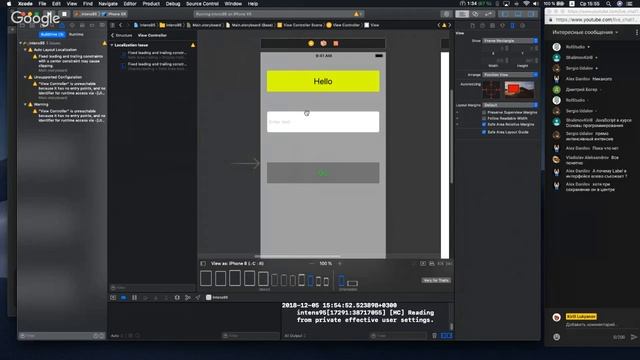Click the Align constraints icon
The height and width of the screenshot is (360, 640).
[431, 264]
